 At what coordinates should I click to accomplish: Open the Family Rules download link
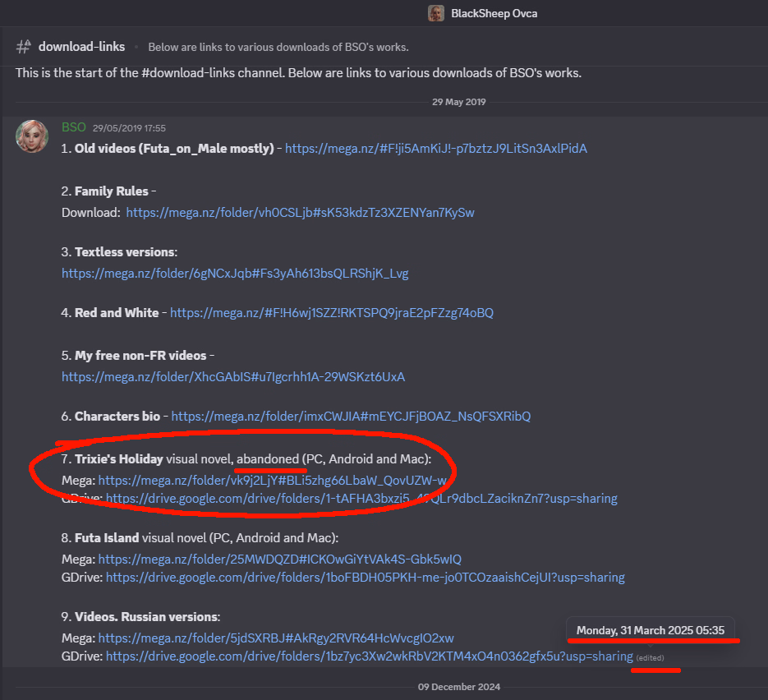(300, 212)
